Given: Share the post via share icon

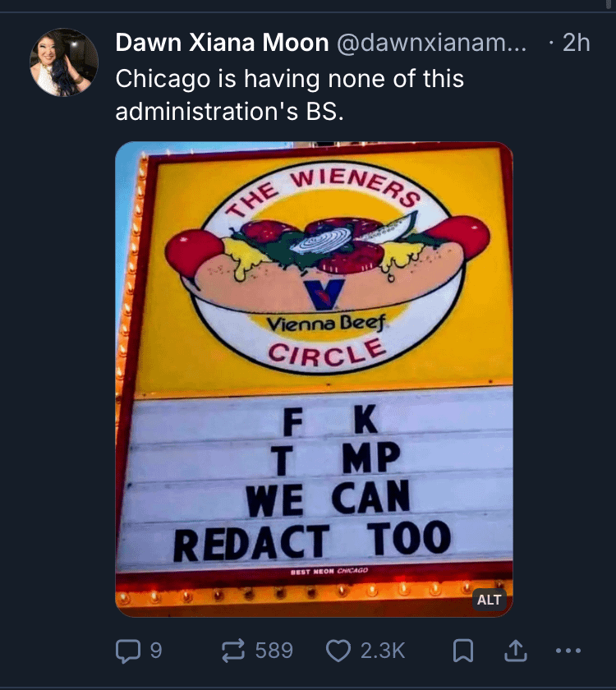Looking at the screenshot, I should point(514,651).
